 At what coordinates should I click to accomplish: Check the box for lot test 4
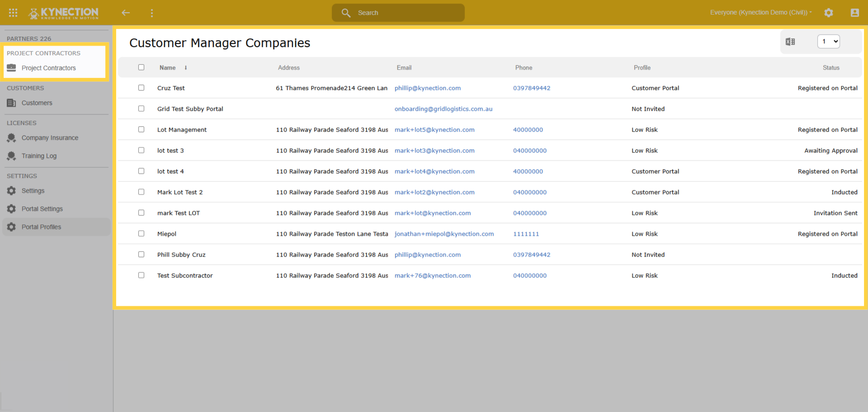(x=141, y=171)
